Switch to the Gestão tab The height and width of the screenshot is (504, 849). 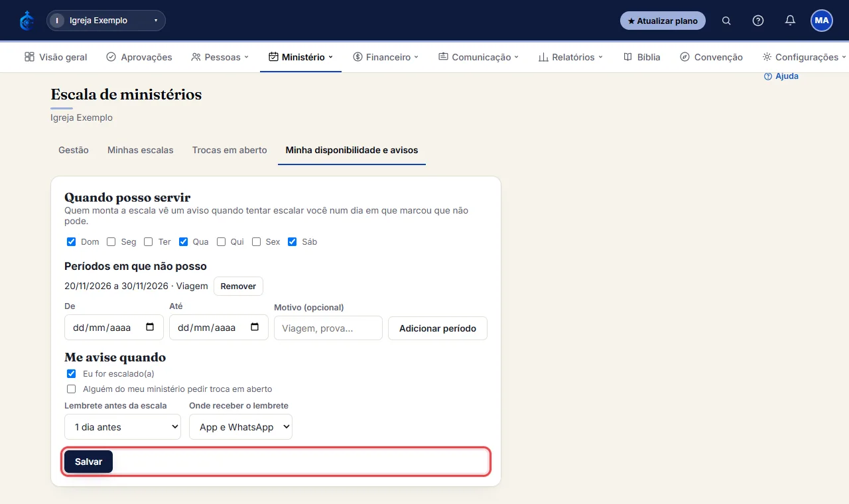pyautogui.click(x=74, y=150)
